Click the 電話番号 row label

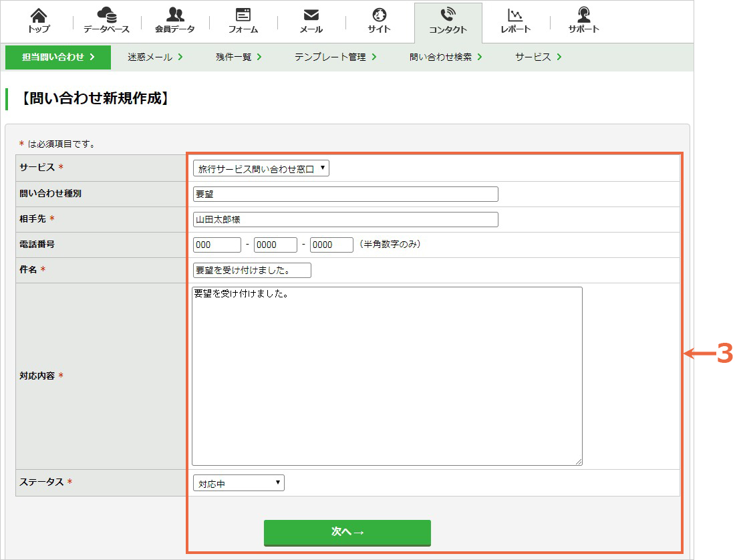tap(37, 244)
